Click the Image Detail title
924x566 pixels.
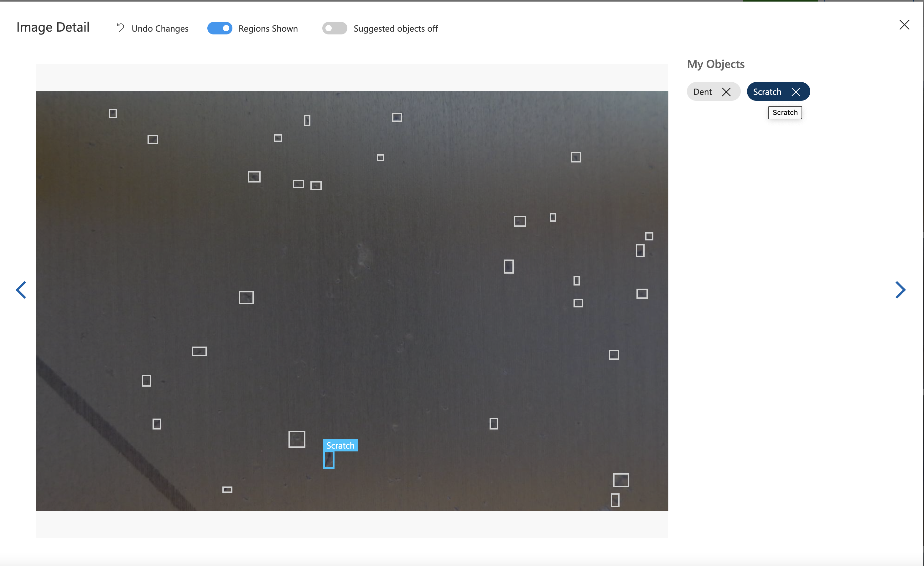point(53,27)
